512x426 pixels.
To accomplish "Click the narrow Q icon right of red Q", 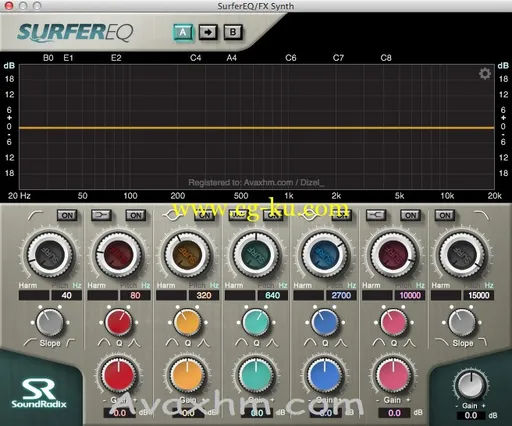I will click(134, 342).
